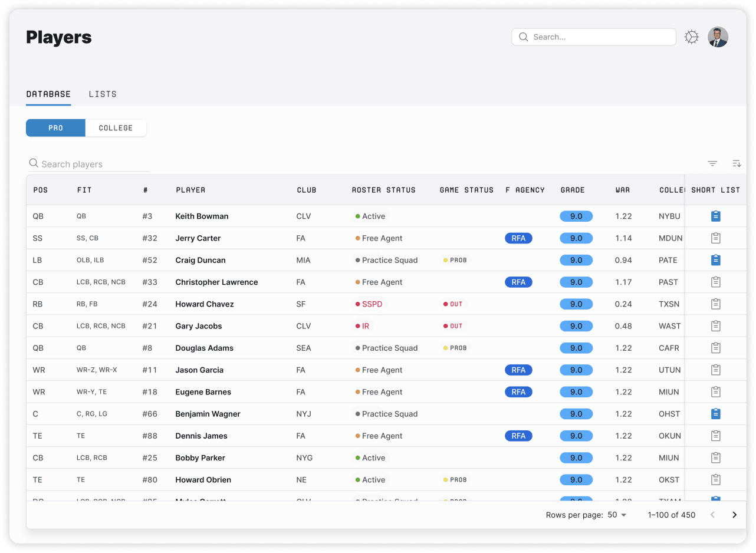The image size is (756, 553).
Task: Click OUT game status for Howard Chavez
Action: tap(453, 304)
